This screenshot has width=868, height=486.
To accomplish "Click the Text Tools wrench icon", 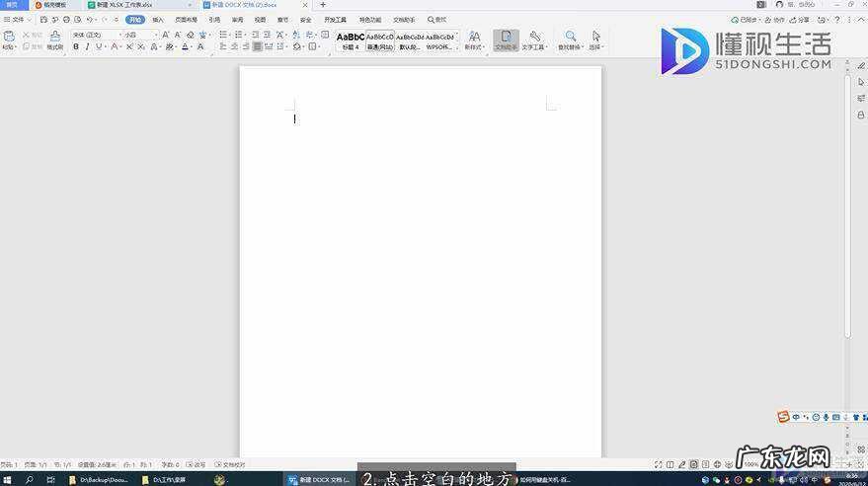I will (x=534, y=40).
